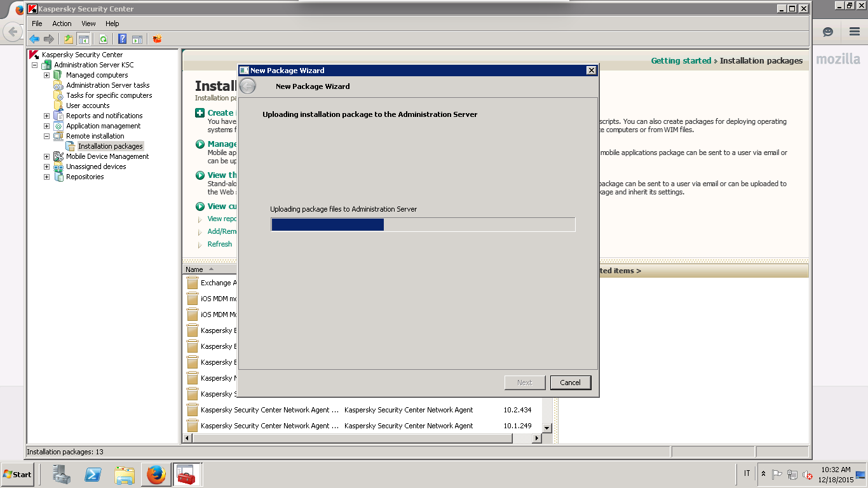Click the red toolbox icon in toolbar

pyautogui.click(x=157, y=39)
